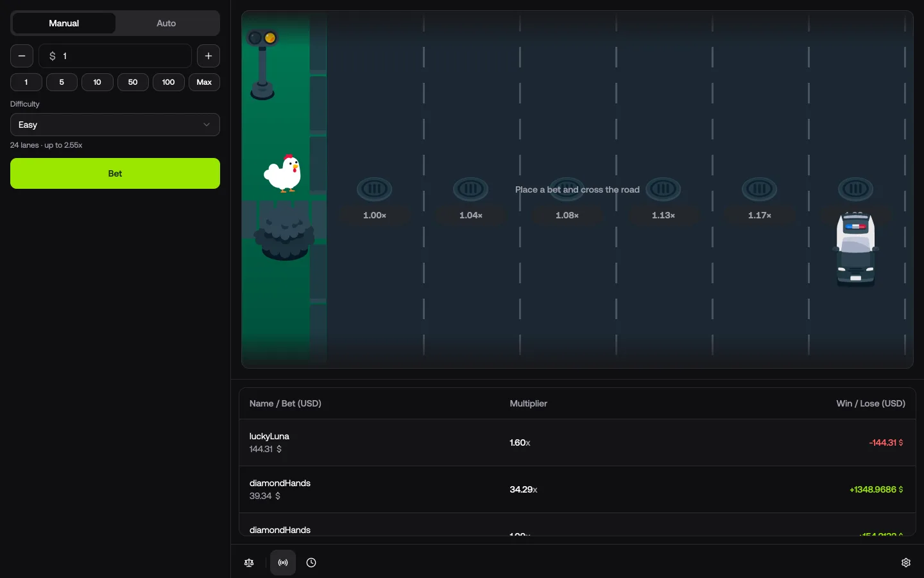Image resolution: width=924 pixels, height=578 pixels.
Task: Click the 24 lanes up to 2.55x text
Action: point(46,145)
